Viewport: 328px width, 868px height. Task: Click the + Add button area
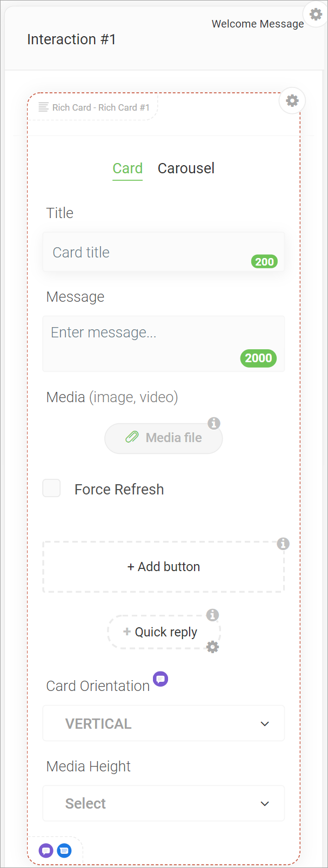pyautogui.click(x=164, y=567)
